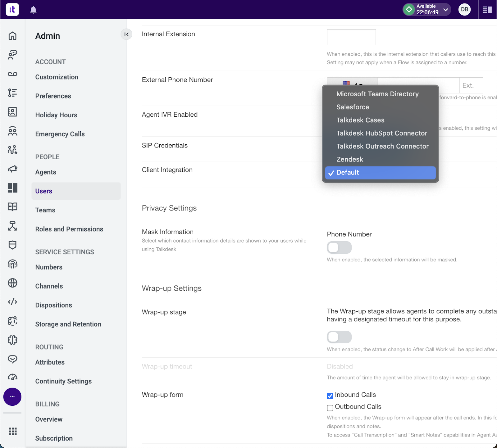Open Customization in Admin menu
The image size is (497, 448).
coord(57,77)
